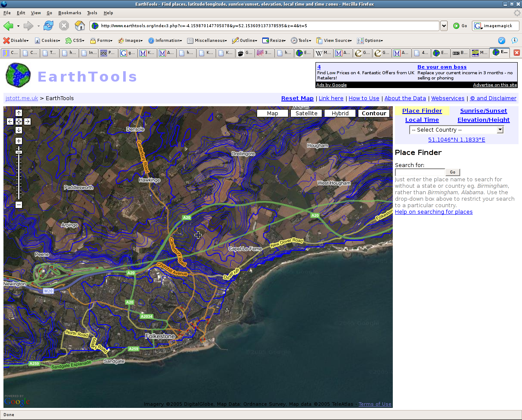522x420 pixels.
Task: Open the Local Time tool link
Action: click(422, 120)
